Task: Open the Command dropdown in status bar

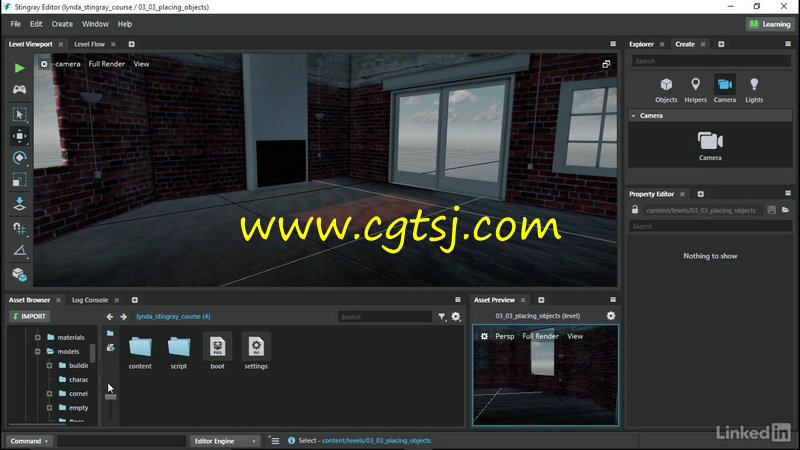Action: coord(29,441)
